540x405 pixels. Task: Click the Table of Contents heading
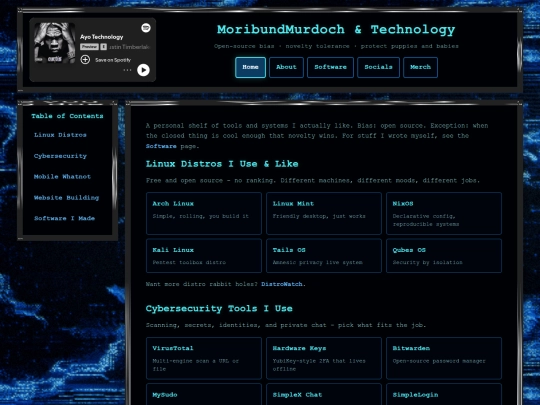click(x=67, y=116)
